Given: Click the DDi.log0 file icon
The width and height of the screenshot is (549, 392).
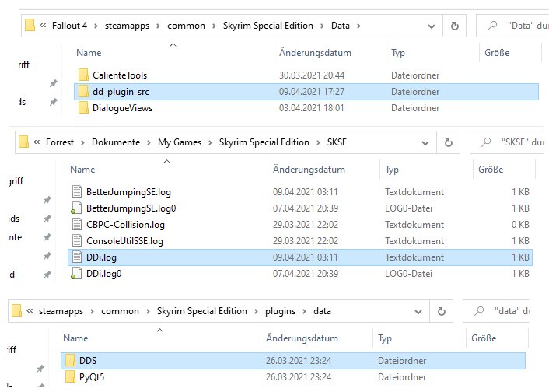Looking at the screenshot, I should 76,274.
